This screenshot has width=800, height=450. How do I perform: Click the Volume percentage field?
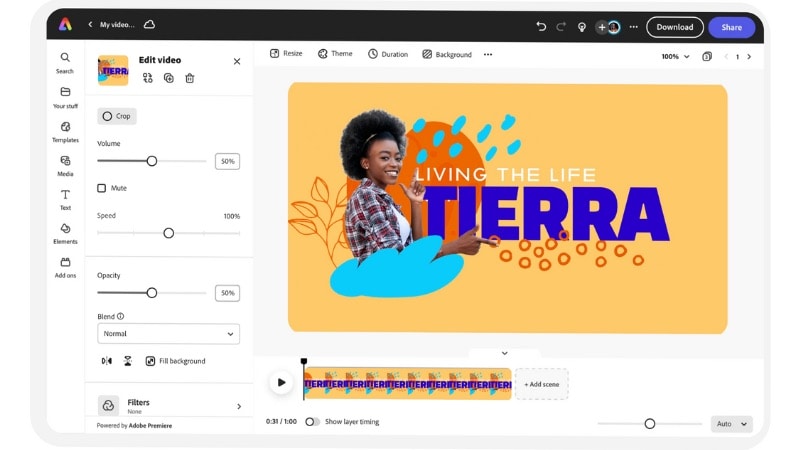click(228, 161)
